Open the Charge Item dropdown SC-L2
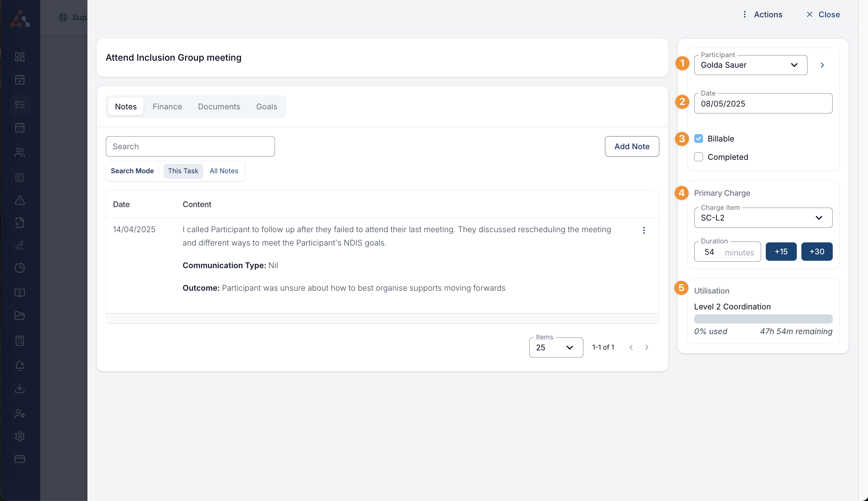The width and height of the screenshot is (868, 501). click(x=763, y=218)
